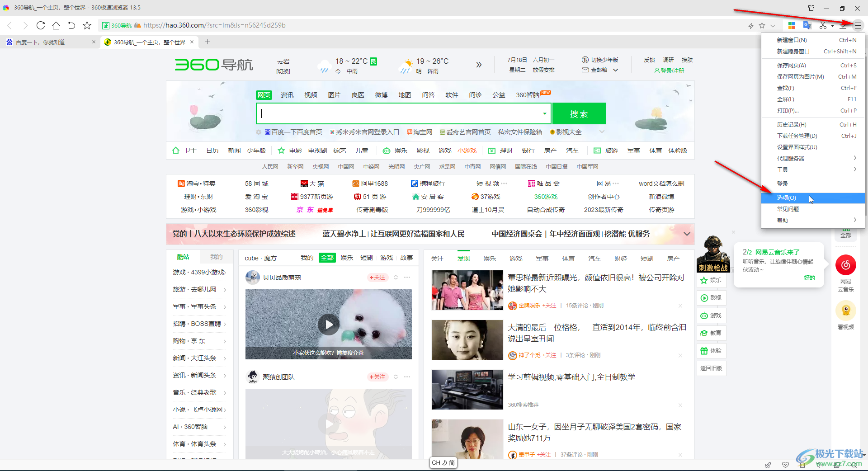Close the 刺激枪战 sidebar ad
868x471 pixels.
click(x=733, y=232)
